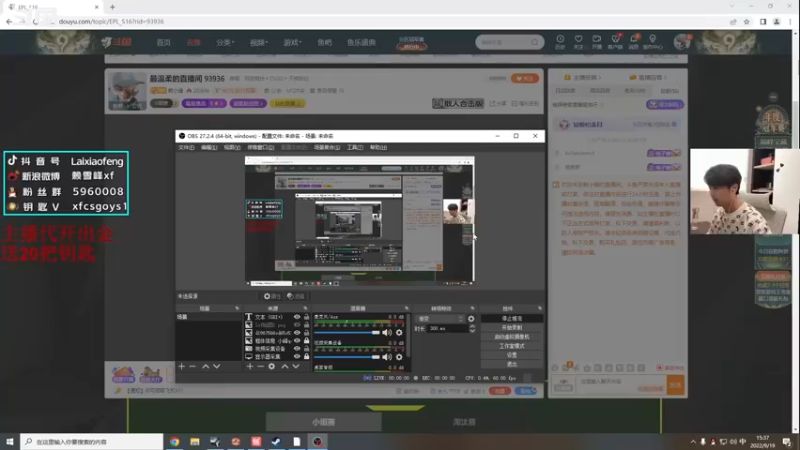
Task: Add a new scene with plus icon in OBS Scenes
Action: pyautogui.click(x=181, y=366)
